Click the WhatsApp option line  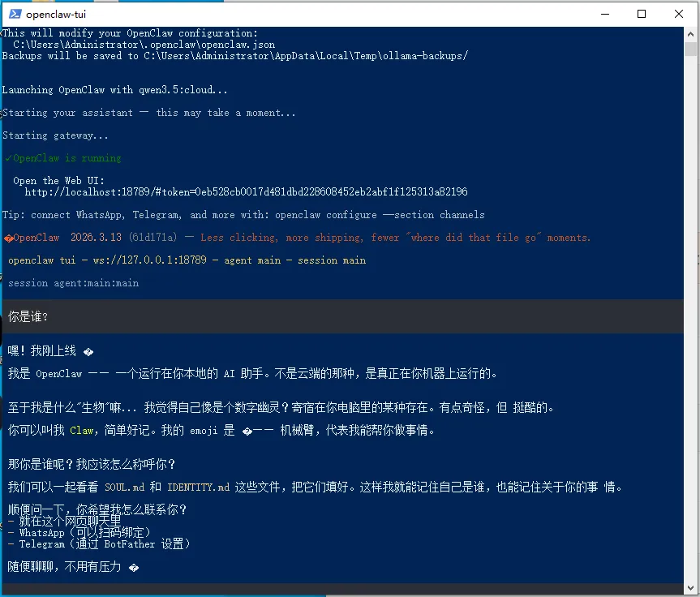(80, 533)
